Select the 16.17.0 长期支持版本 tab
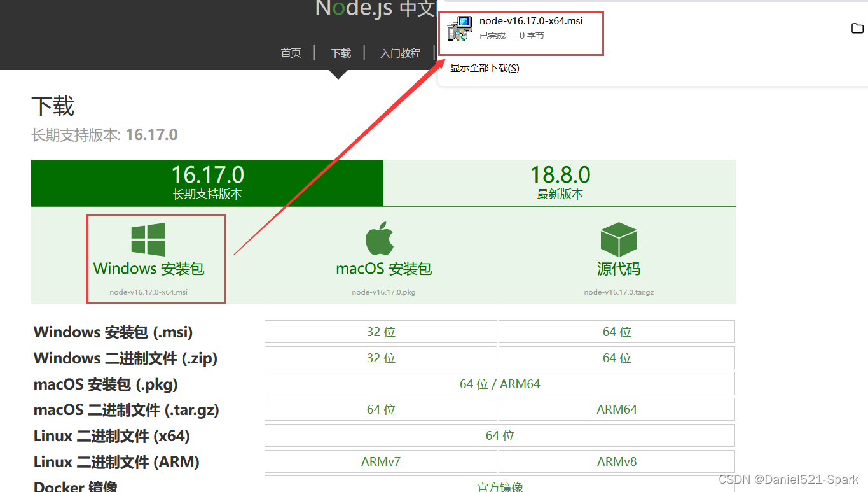 pos(207,183)
